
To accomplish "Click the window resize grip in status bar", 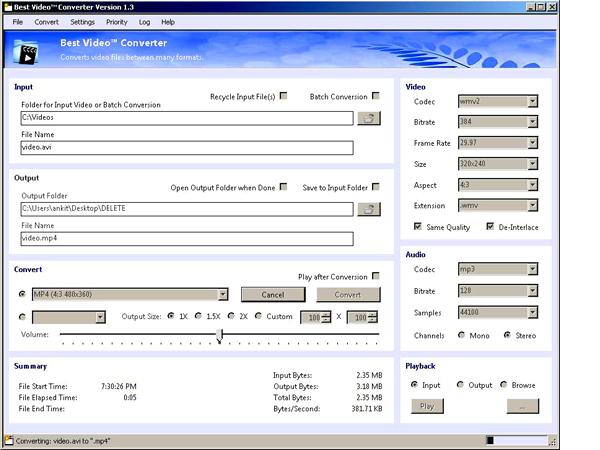I will (553, 441).
